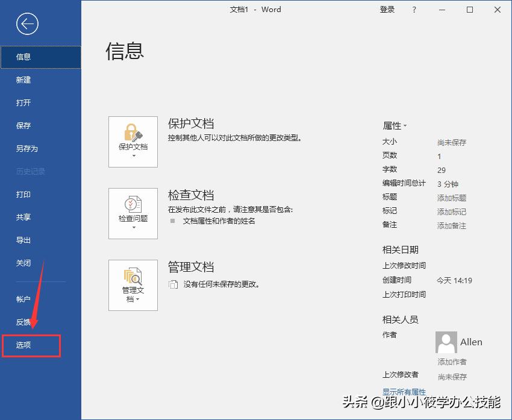The image size is (512, 420).
Task: Open the 新建 menu item
Action: pos(23,80)
